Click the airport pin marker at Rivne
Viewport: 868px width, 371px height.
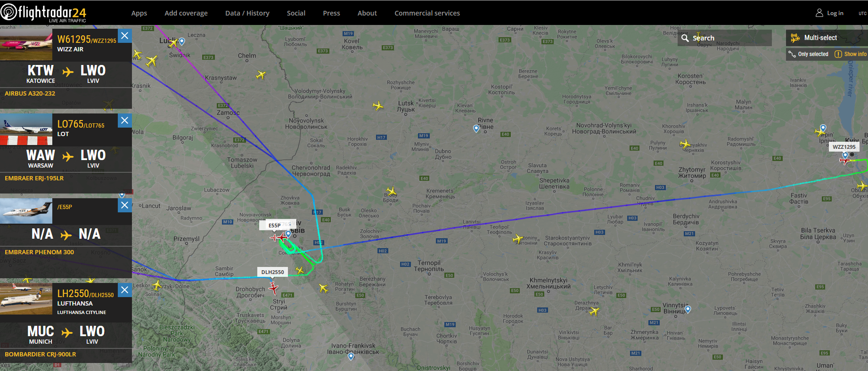click(476, 129)
